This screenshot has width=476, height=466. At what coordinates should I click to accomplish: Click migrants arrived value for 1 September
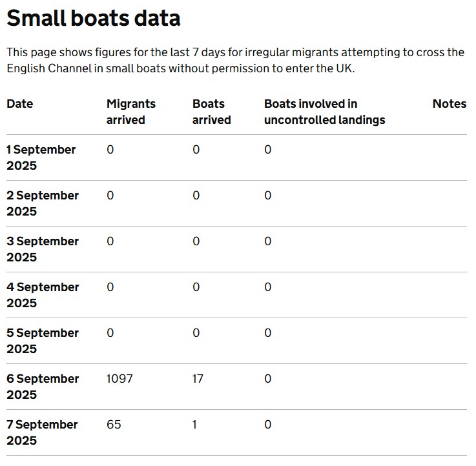(110, 150)
